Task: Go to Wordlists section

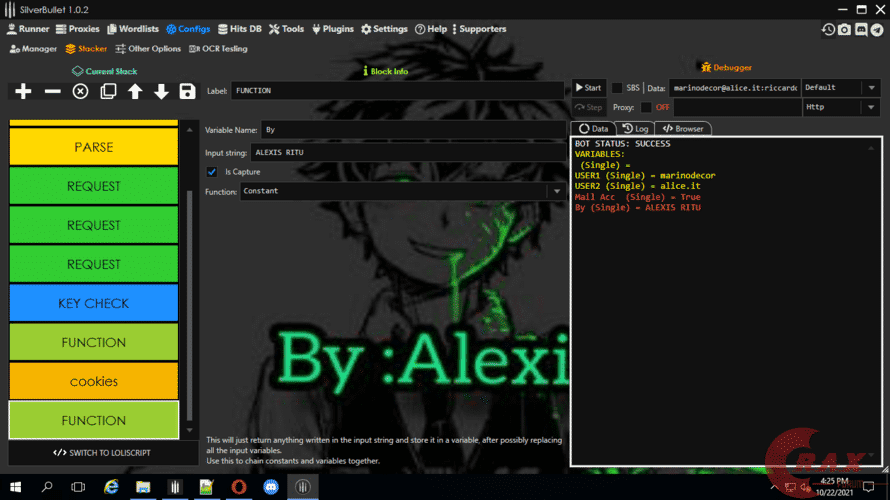Action: [133, 29]
